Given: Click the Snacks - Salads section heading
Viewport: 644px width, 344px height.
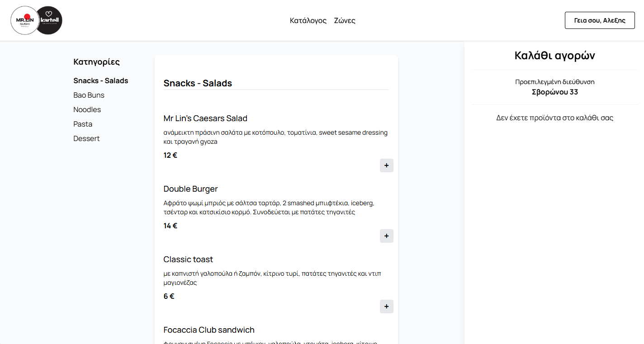Looking at the screenshot, I should coord(198,83).
